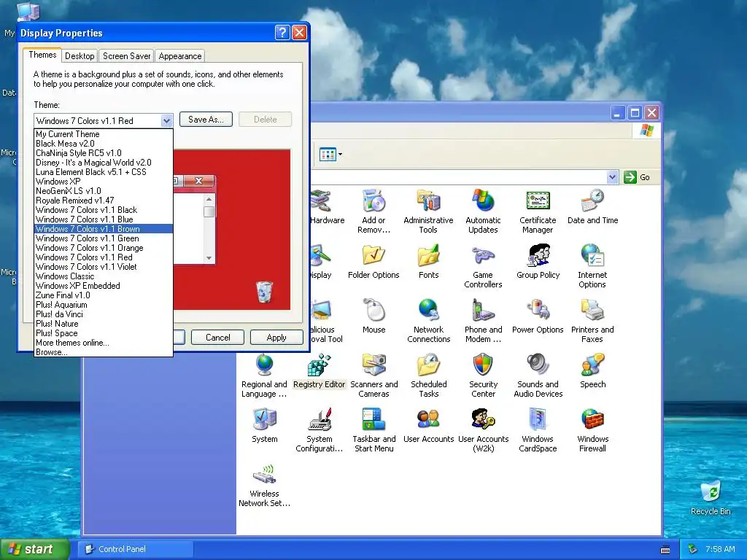Viewport: 747px width, 560px height.
Task: Click the Save As button
Action: tap(206, 120)
